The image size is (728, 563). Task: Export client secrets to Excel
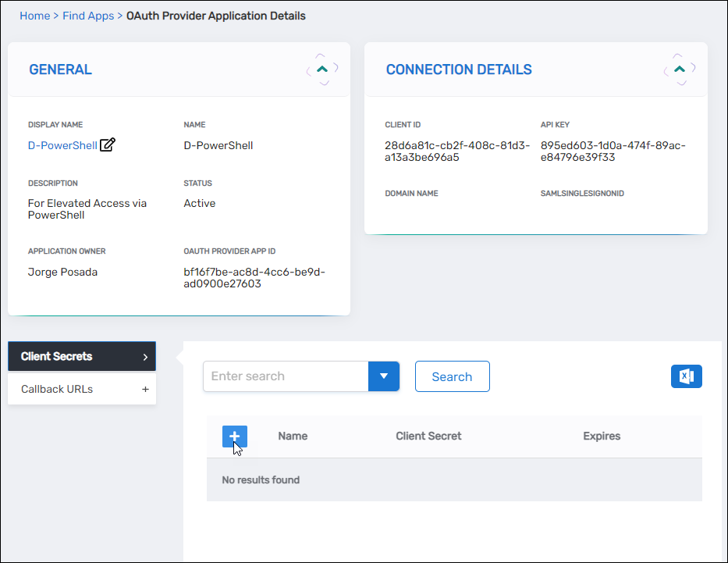pos(686,376)
